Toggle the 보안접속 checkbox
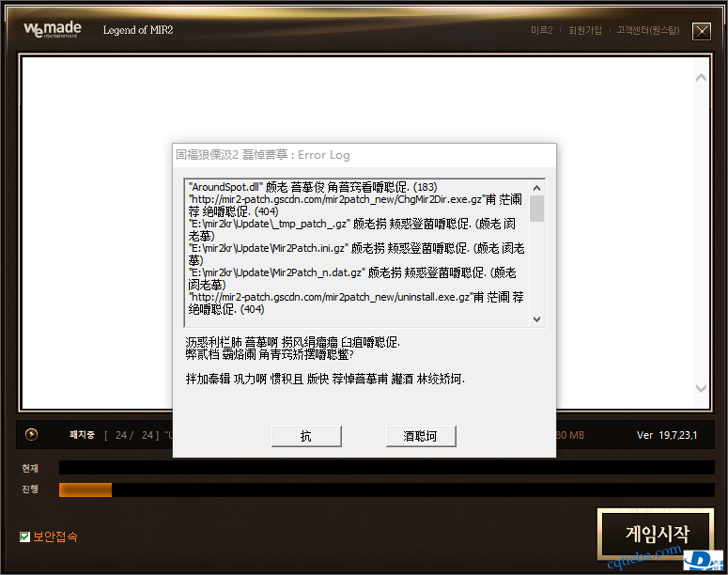 pyautogui.click(x=25, y=536)
